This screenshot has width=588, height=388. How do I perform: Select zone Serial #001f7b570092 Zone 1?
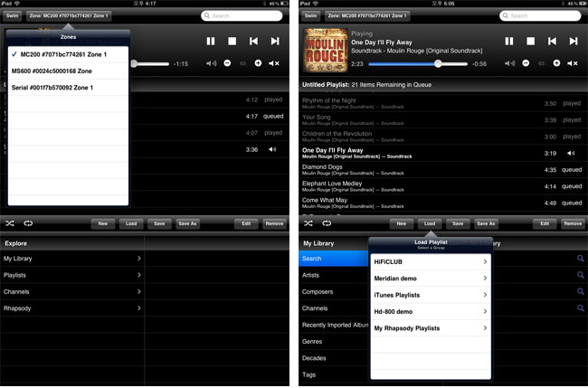[x=68, y=88]
